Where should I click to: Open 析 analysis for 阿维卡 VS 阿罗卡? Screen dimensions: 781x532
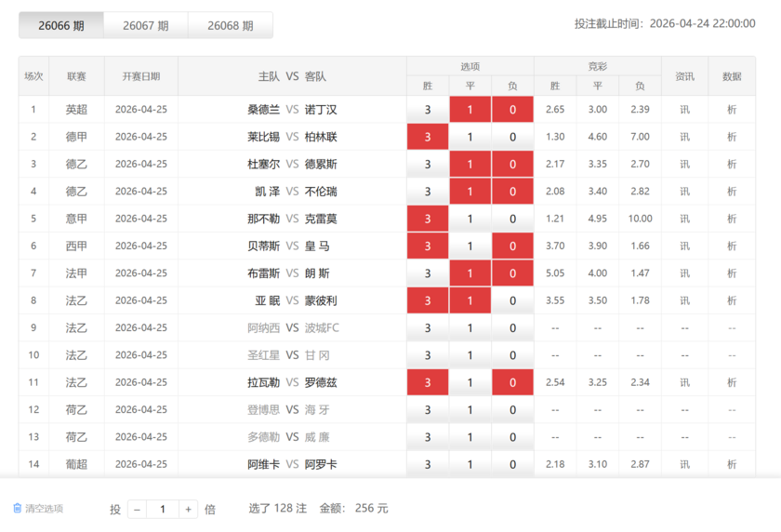[732, 464]
